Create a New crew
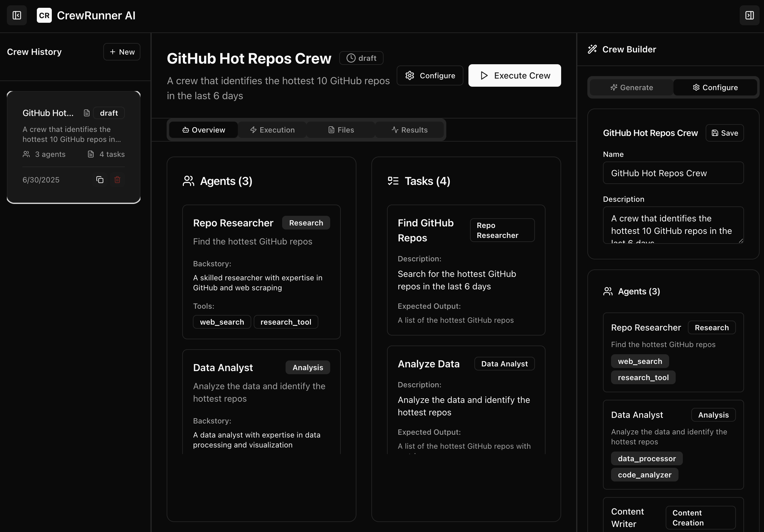 point(122,52)
